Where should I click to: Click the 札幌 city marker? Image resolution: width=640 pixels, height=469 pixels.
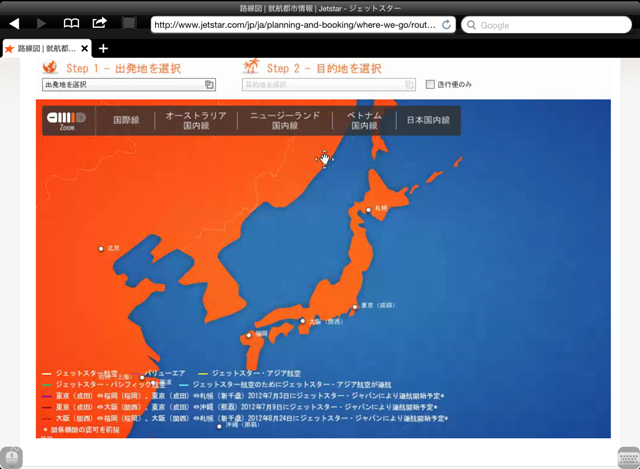[368, 210]
